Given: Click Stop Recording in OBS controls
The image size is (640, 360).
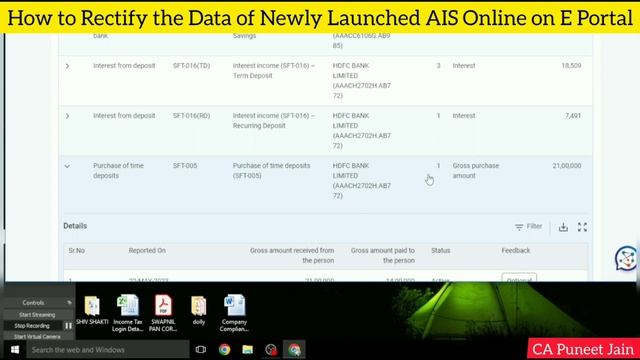Looking at the screenshot, I should pos(32,326).
